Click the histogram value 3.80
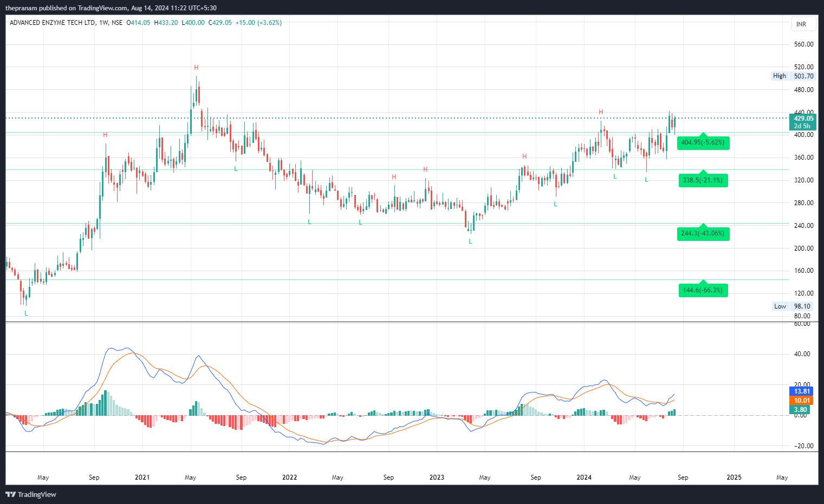Image resolution: width=824 pixels, height=504 pixels. [801, 410]
